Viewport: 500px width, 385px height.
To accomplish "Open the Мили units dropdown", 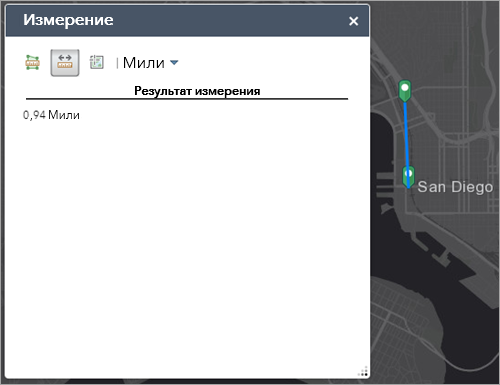I will 150,63.
